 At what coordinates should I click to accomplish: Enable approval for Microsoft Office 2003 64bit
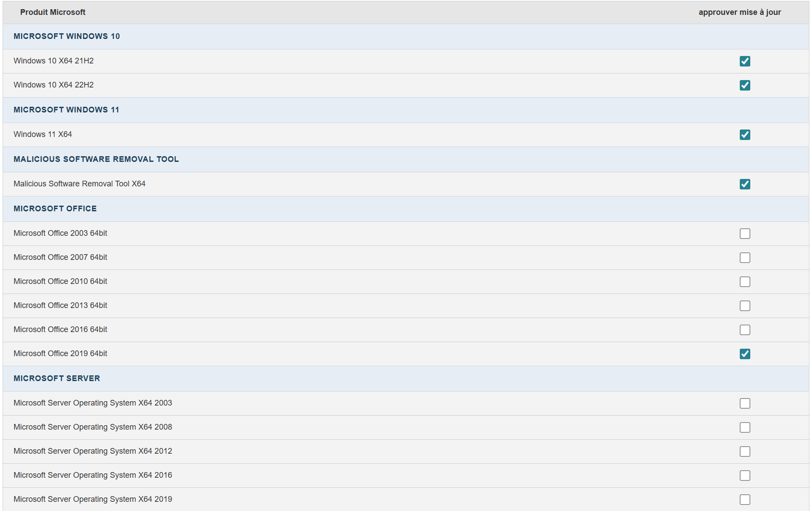[745, 234]
